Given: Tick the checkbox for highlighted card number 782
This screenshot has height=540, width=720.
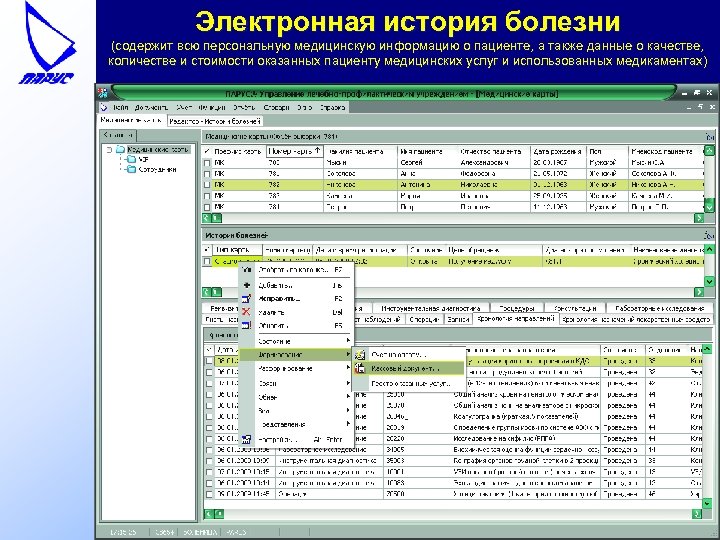Looking at the screenshot, I should [207, 185].
